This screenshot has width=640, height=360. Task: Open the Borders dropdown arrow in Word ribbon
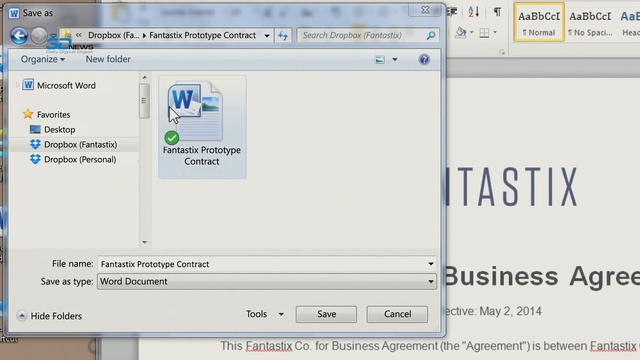pos(495,33)
